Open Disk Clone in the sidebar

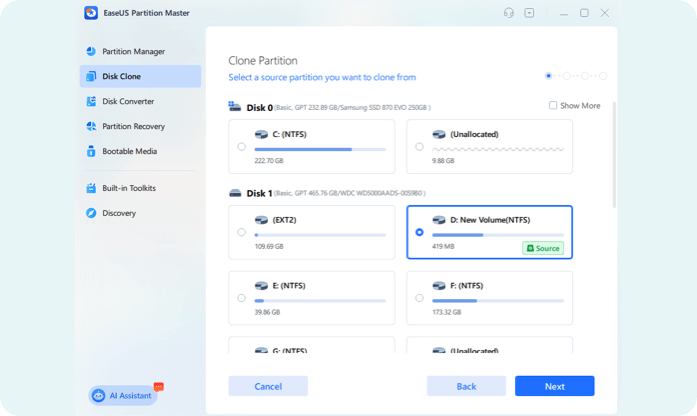(140, 76)
